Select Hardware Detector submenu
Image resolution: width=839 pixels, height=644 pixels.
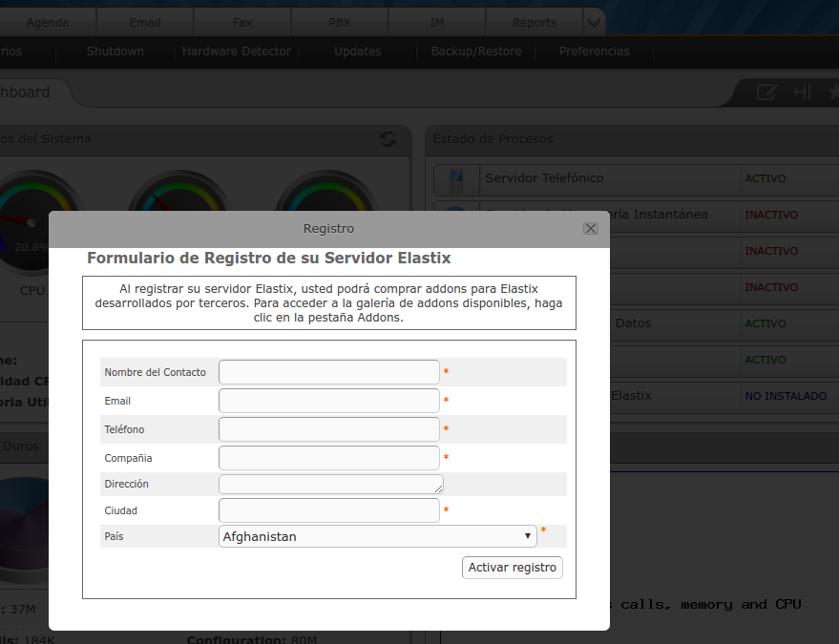[236, 52]
